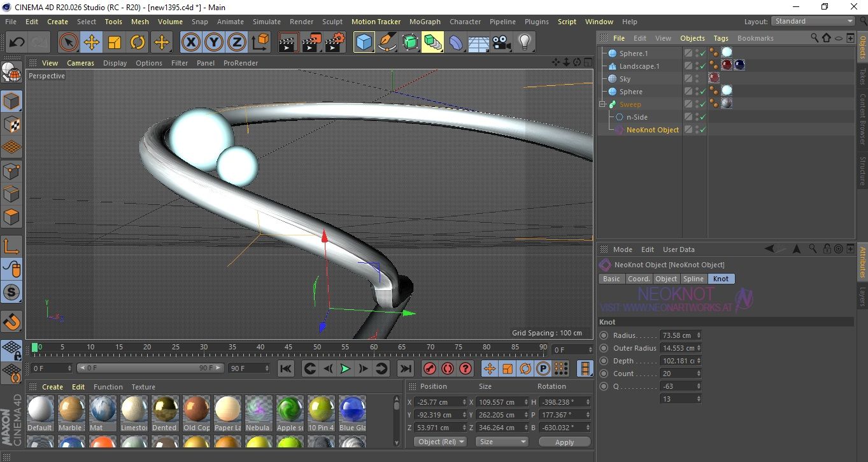Go to start of animation
868x462 pixels.
pos(286,368)
